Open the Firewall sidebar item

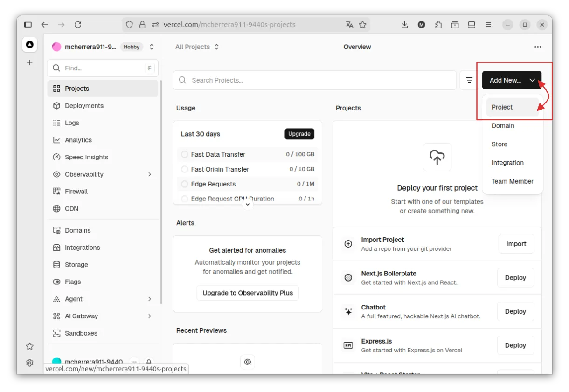[x=76, y=192]
